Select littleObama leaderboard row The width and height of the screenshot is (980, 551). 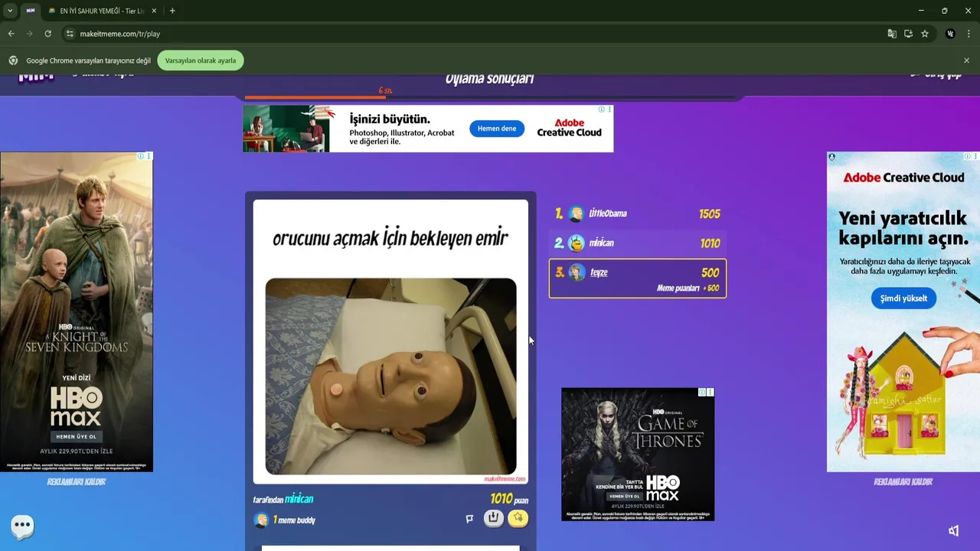637,214
